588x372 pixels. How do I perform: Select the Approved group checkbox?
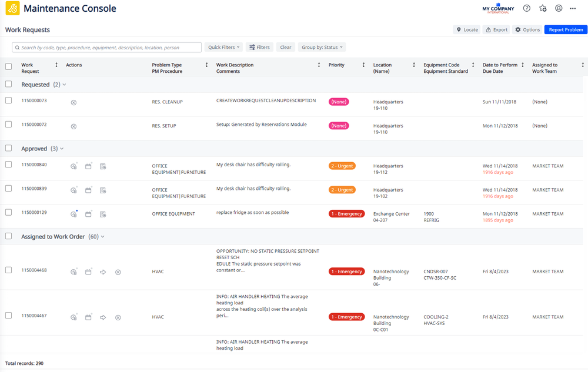click(8, 149)
